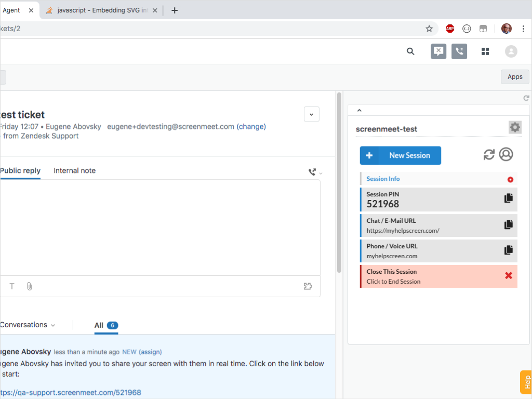Image resolution: width=532 pixels, height=399 pixels.
Task: Open the Zendesk products grid icon
Action: coord(485,51)
